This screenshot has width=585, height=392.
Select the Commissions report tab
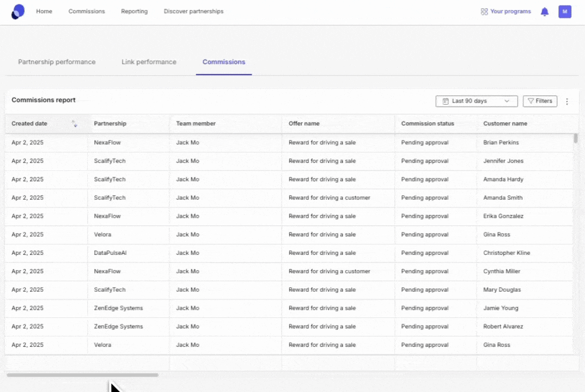tap(224, 62)
